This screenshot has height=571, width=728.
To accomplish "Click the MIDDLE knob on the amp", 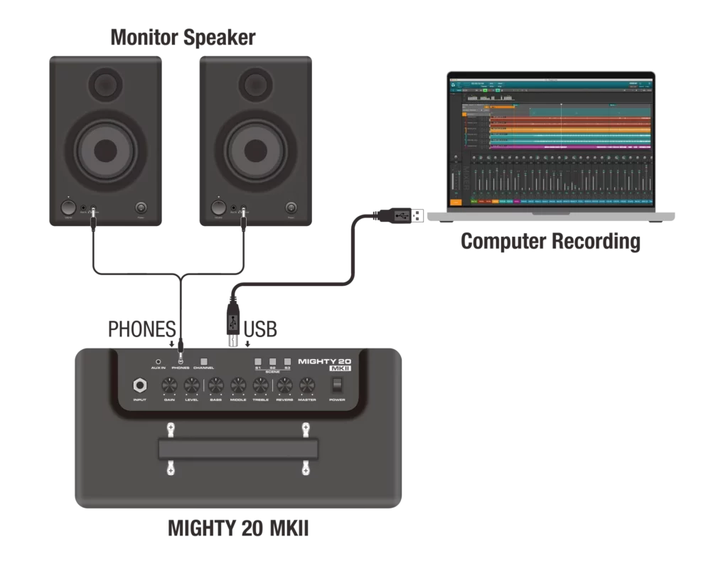I will [x=238, y=385].
